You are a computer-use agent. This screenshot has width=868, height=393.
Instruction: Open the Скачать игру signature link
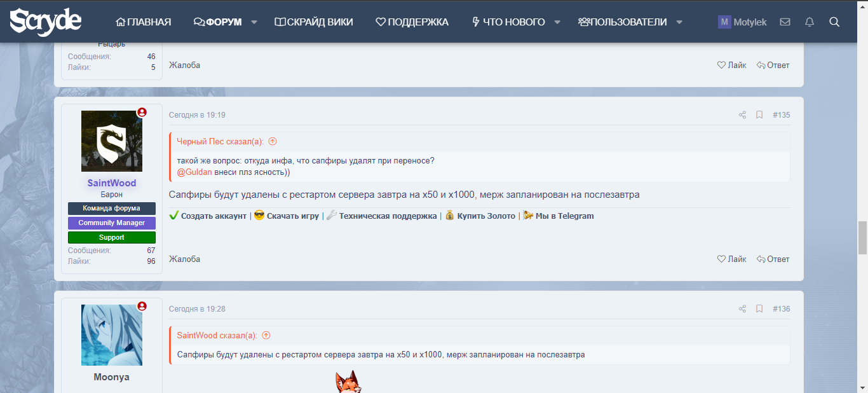tap(292, 216)
